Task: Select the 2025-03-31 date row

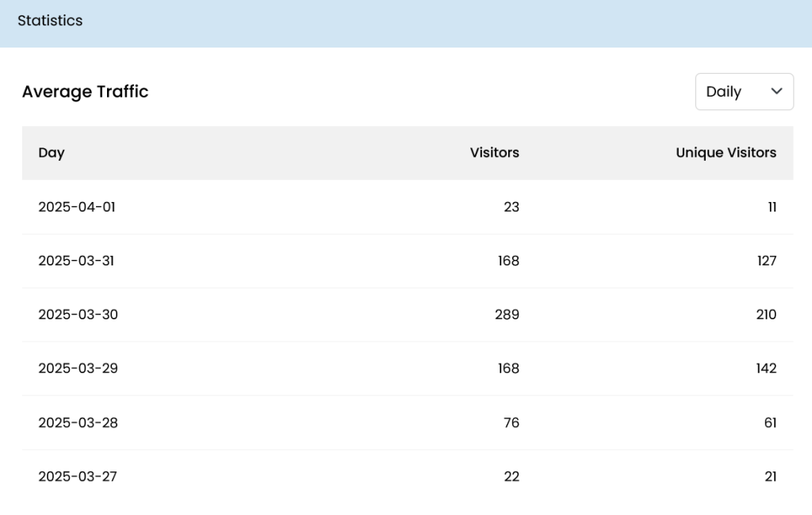Action: coord(76,261)
